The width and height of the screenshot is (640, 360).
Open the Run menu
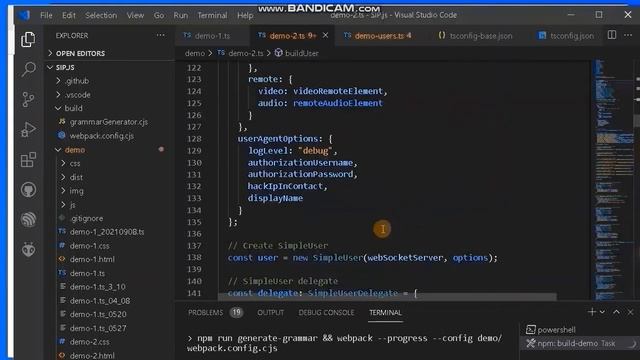tap(180, 16)
